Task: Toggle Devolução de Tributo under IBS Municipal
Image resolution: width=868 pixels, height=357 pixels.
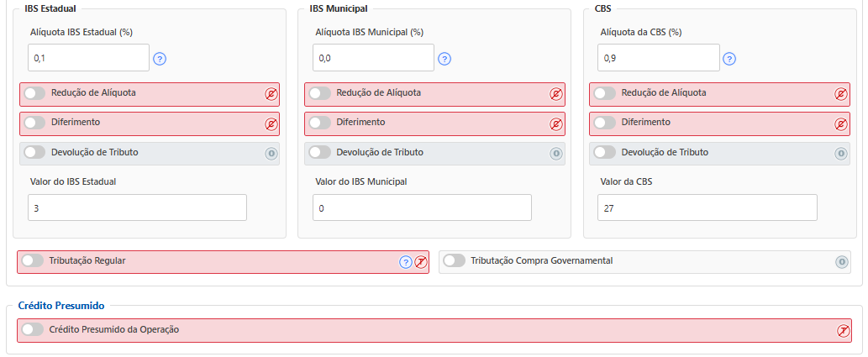Action: 320,153
